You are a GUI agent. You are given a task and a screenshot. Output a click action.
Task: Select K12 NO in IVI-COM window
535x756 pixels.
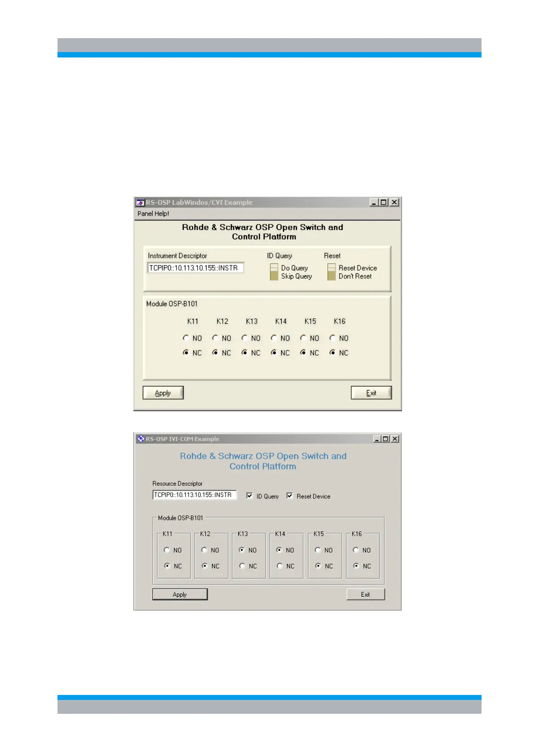(204, 550)
